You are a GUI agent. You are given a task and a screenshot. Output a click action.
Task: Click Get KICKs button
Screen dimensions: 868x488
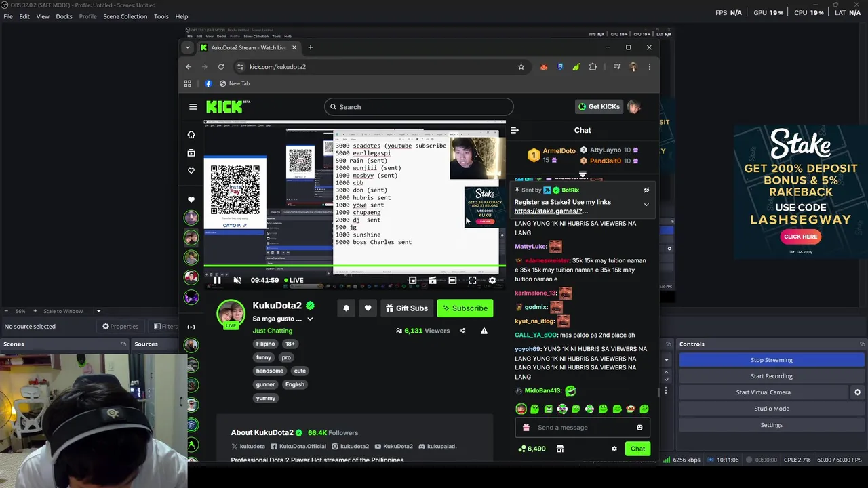pyautogui.click(x=599, y=106)
